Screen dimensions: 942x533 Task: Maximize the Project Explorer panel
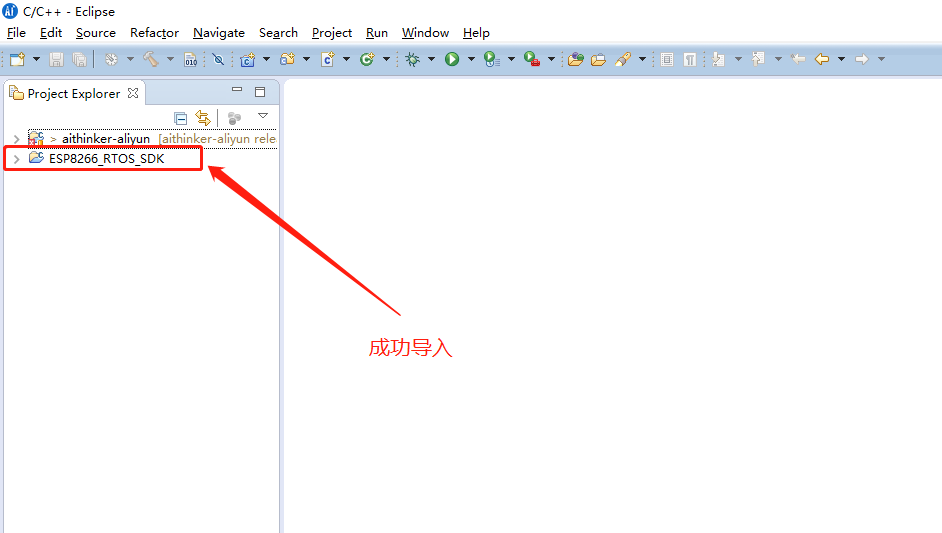pyautogui.click(x=260, y=92)
